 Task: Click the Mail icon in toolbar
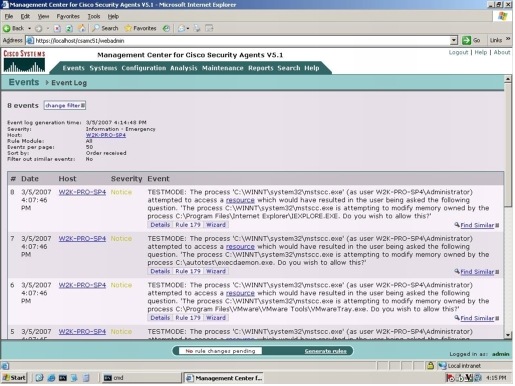pyautogui.click(x=181, y=28)
